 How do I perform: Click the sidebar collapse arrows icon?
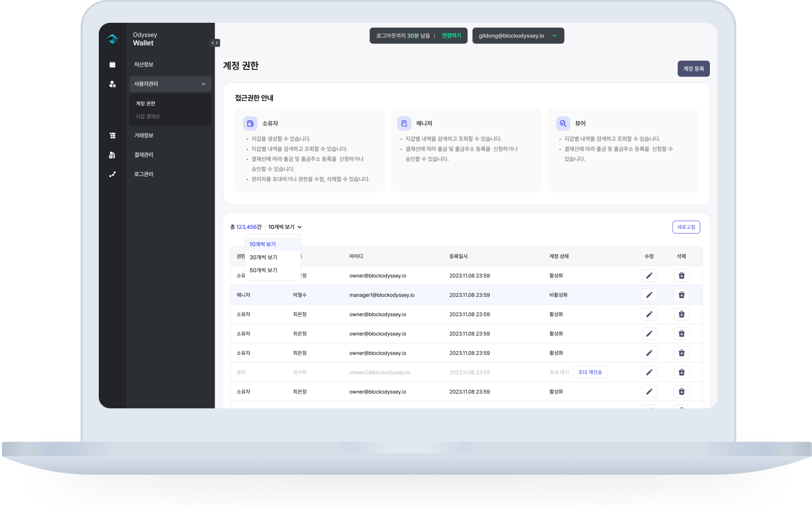click(215, 43)
